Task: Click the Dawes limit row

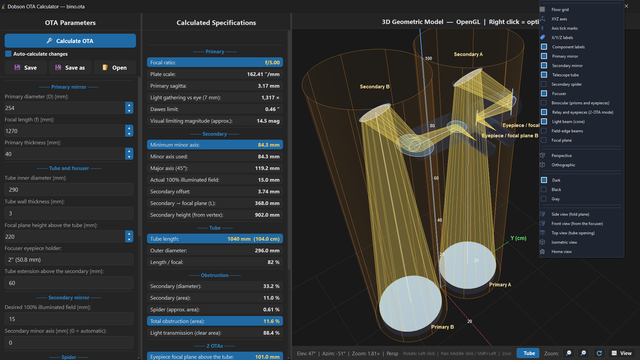Action: (215, 109)
